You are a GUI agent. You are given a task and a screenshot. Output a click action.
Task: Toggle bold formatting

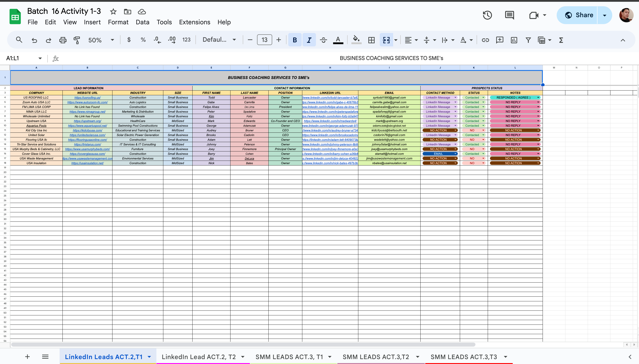tap(295, 40)
